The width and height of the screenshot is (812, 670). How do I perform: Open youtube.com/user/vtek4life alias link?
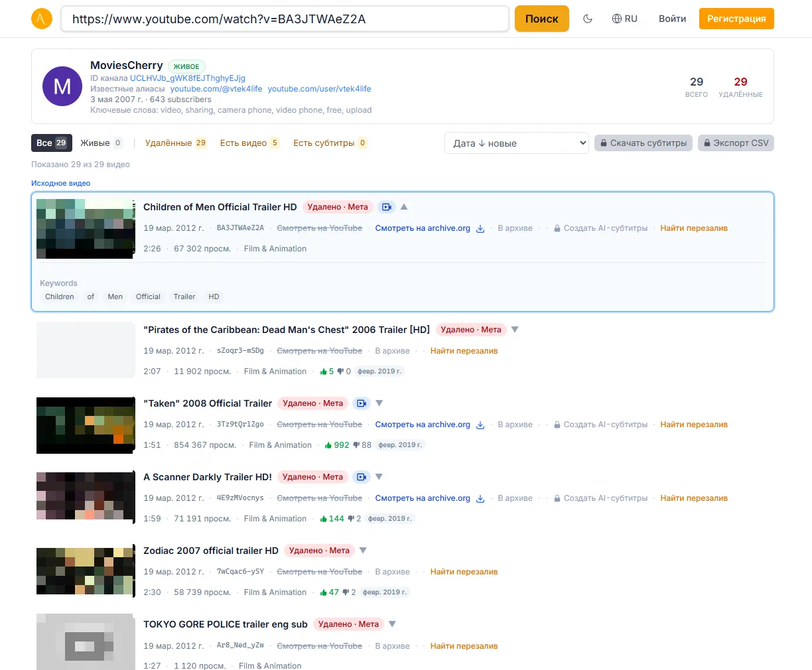click(319, 89)
